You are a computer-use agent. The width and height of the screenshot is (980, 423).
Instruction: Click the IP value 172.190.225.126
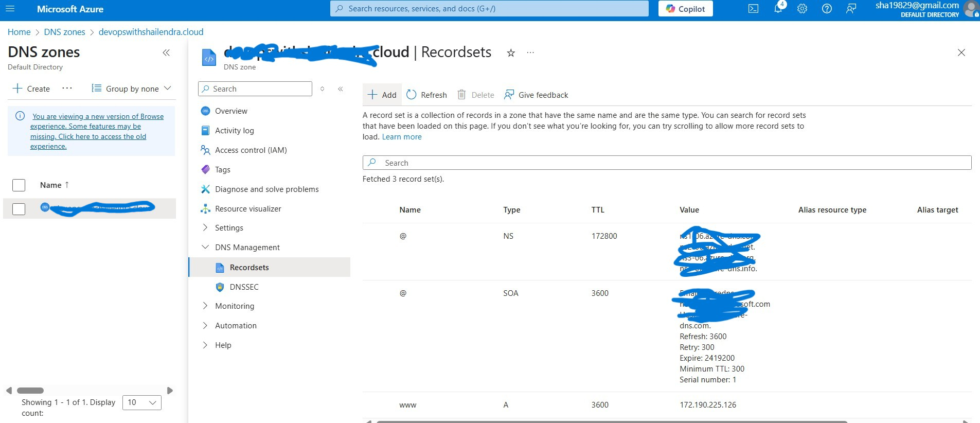708,405
